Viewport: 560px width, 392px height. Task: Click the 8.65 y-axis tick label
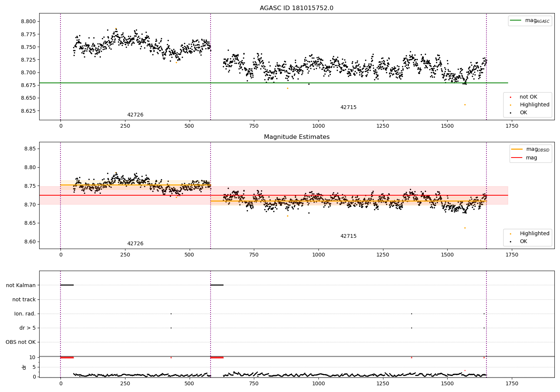[x=30, y=223]
